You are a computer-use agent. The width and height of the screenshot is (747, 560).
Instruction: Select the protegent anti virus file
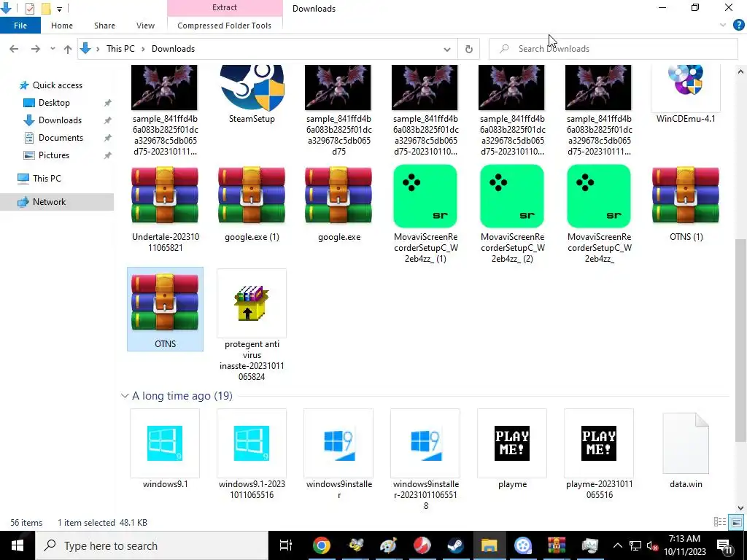[x=252, y=303]
